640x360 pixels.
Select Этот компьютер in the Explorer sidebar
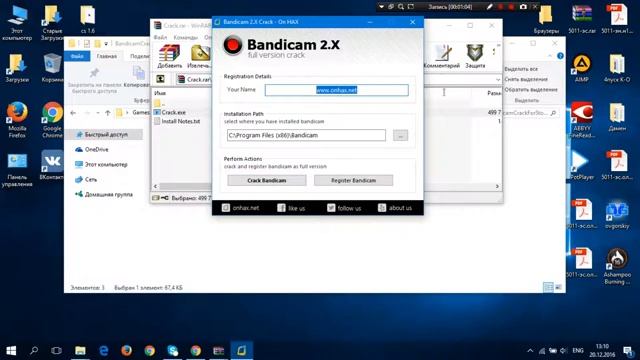[106, 164]
